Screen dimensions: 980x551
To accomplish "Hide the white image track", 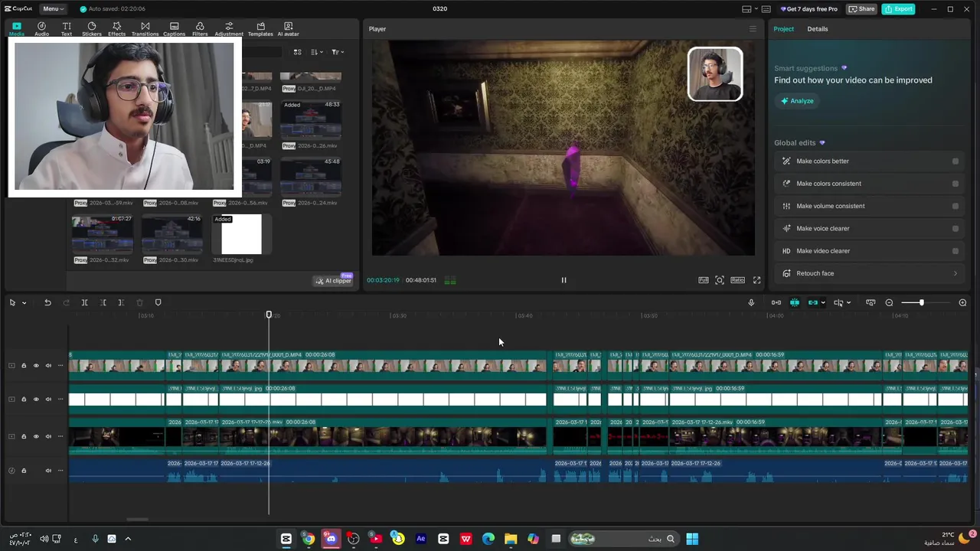I will pos(36,399).
